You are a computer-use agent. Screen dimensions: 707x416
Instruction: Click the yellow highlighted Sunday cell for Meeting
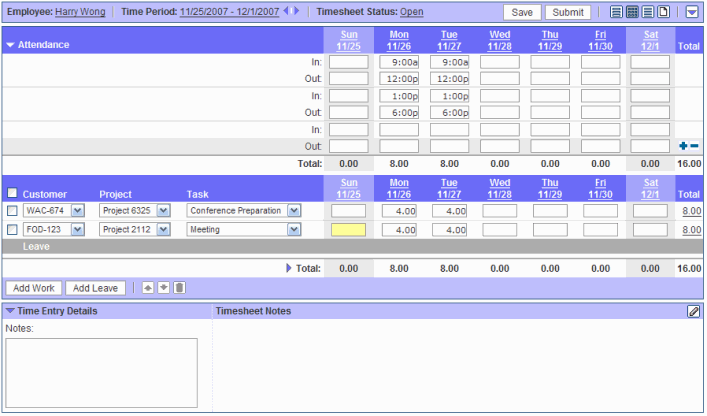pos(348,230)
